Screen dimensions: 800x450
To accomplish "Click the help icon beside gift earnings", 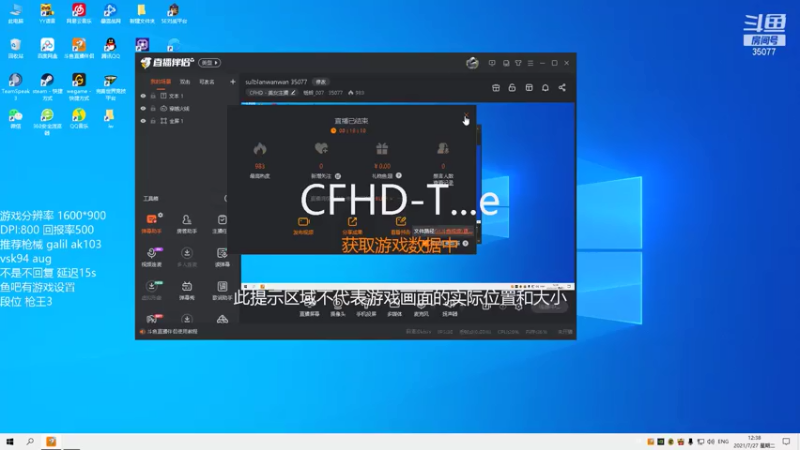I will (x=398, y=176).
